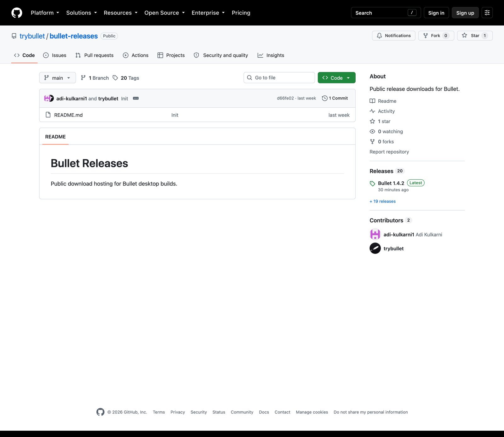Screen dimensions: 504x437
Task: Open the Init commit message for README.md
Action: tap(175, 115)
